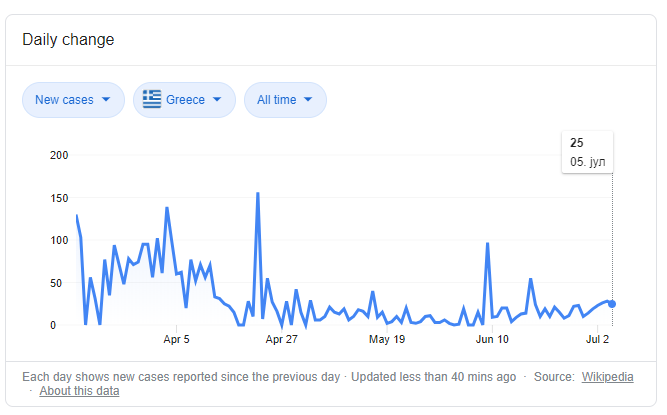This screenshot has height=415, width=667.
Task: Click the 200 y-axis label
Action: (58, 155)
